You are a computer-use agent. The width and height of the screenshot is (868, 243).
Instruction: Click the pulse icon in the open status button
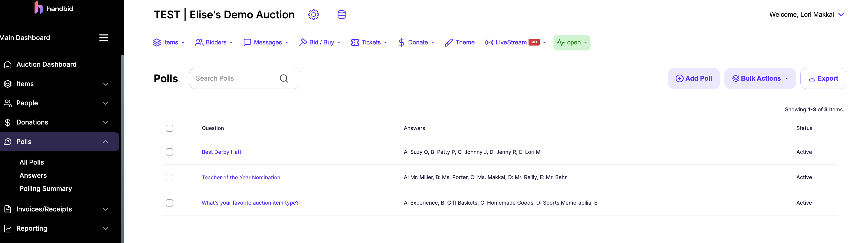tap(560, 43)
